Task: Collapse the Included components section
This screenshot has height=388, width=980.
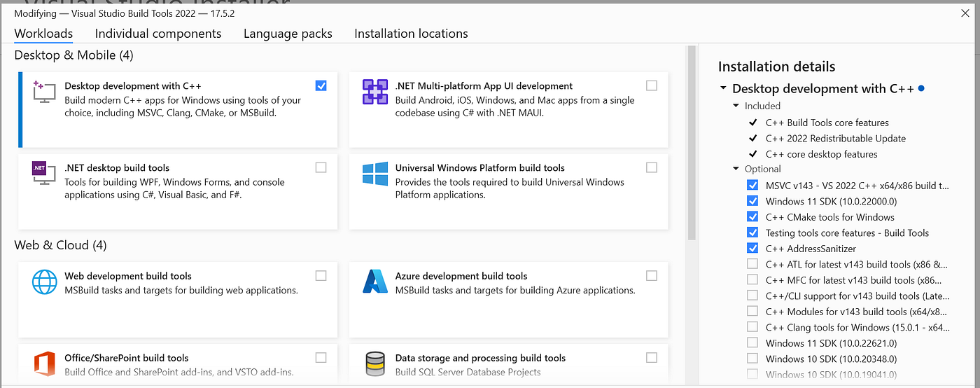Action: tap(736, 106)
